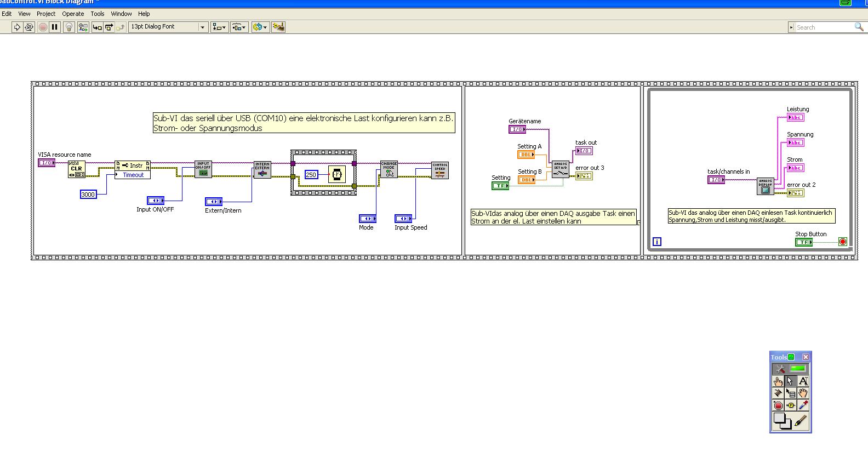Select the ANALOG DISPLAY sub-VI icon
The width and height of the screenshot is (868, 457).
(766, 186)
